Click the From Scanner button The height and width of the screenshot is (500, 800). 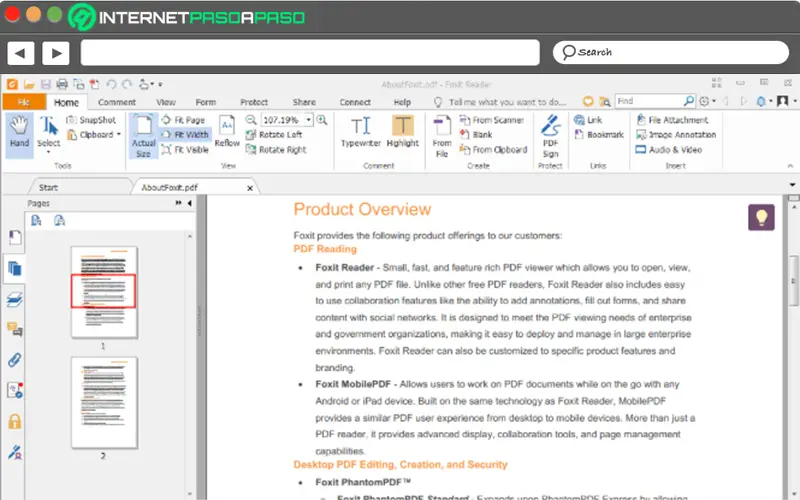point(491,119)
